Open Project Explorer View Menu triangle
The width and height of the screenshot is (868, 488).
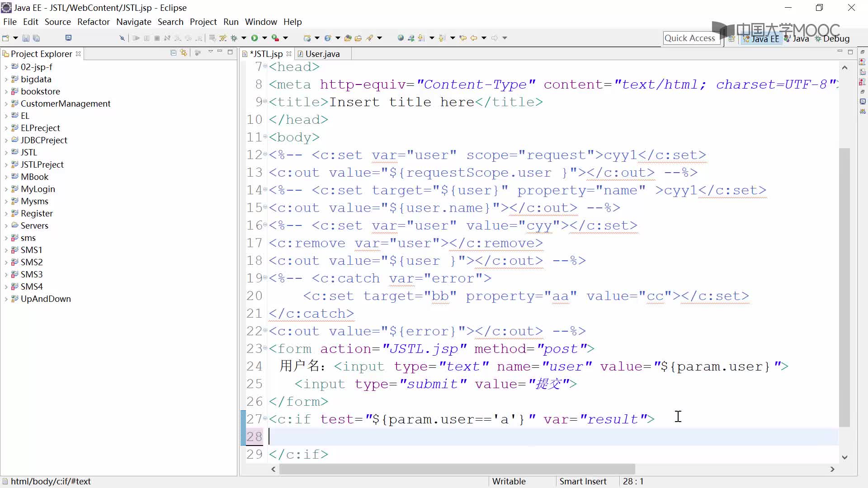coord(210,52)
